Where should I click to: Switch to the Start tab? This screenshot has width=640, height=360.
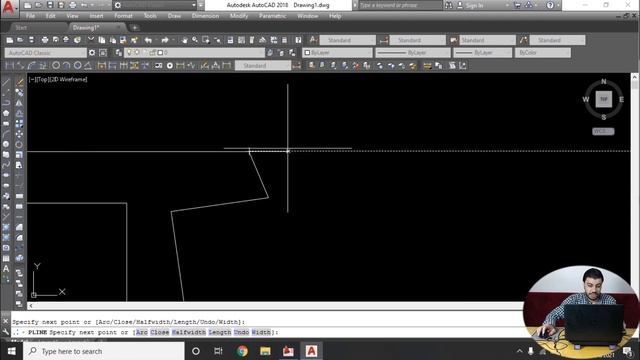point(21,28)
